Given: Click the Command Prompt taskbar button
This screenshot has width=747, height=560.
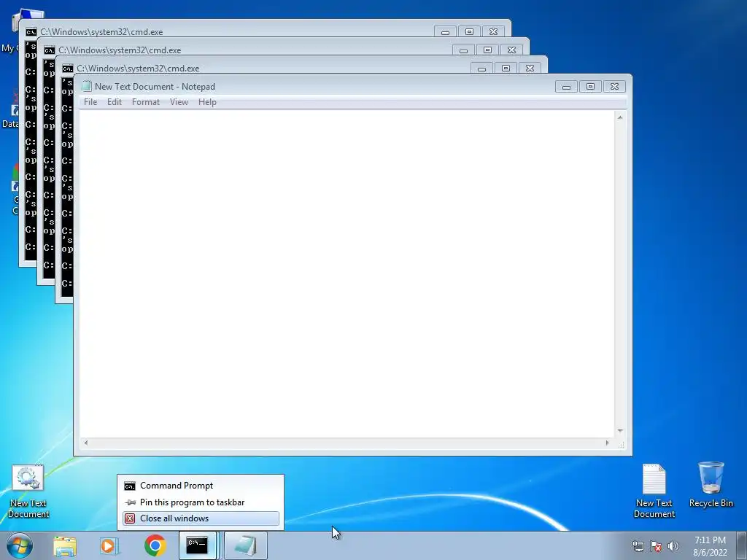Looking at the screenshot, I should click(198, 545).
